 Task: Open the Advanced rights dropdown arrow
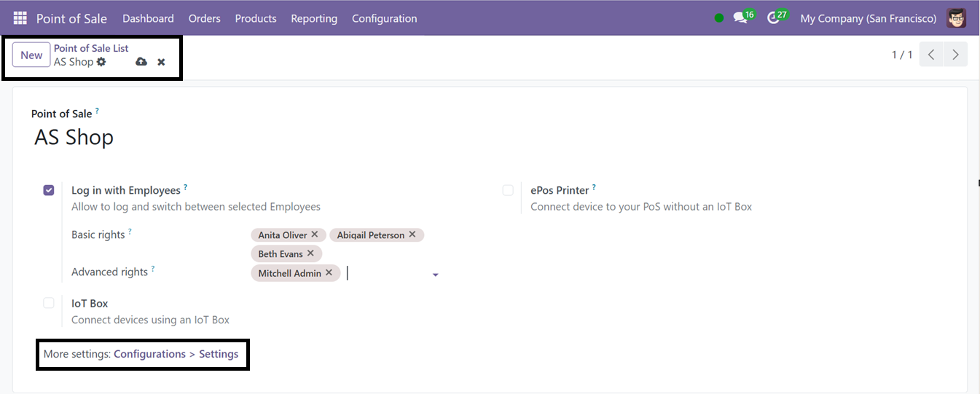436,275
